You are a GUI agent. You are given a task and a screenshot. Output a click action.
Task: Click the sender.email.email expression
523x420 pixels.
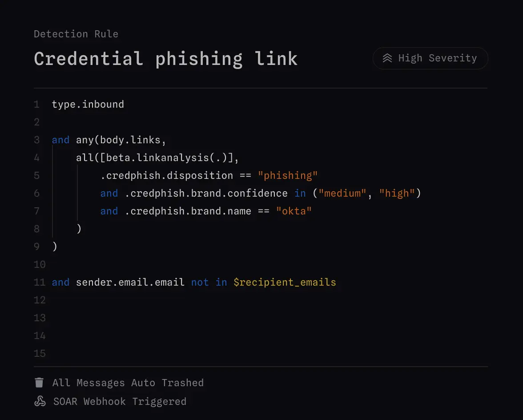(x=130, y=282)
